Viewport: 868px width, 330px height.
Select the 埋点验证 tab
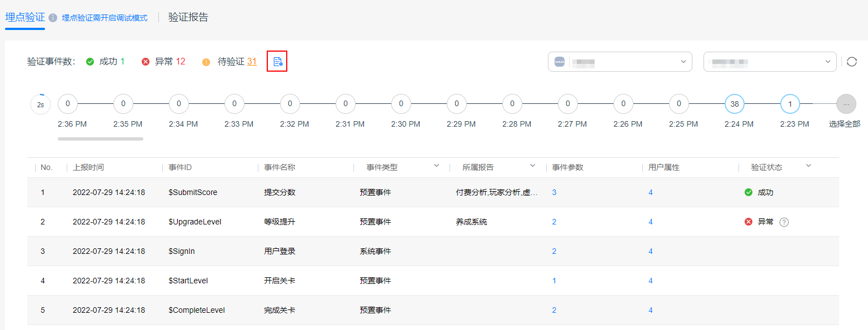[25, 17]
